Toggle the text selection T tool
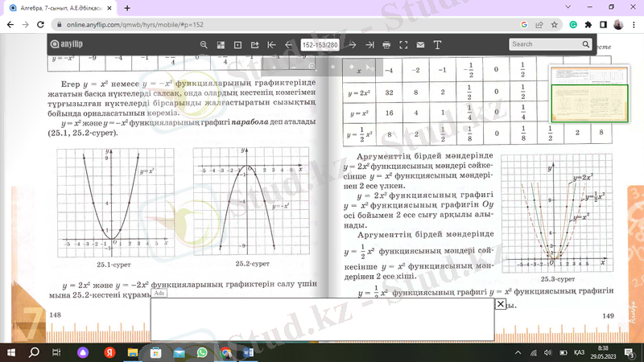 [438, 44]
